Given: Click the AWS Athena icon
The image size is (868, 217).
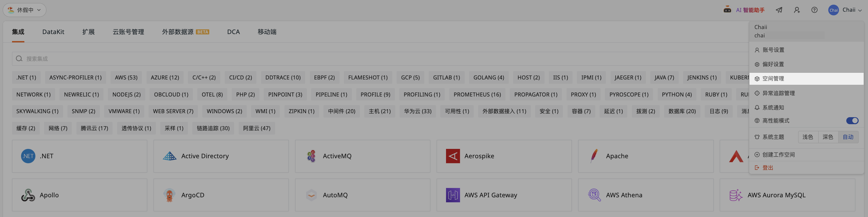Looking at the screenshot, I should 594,195.
